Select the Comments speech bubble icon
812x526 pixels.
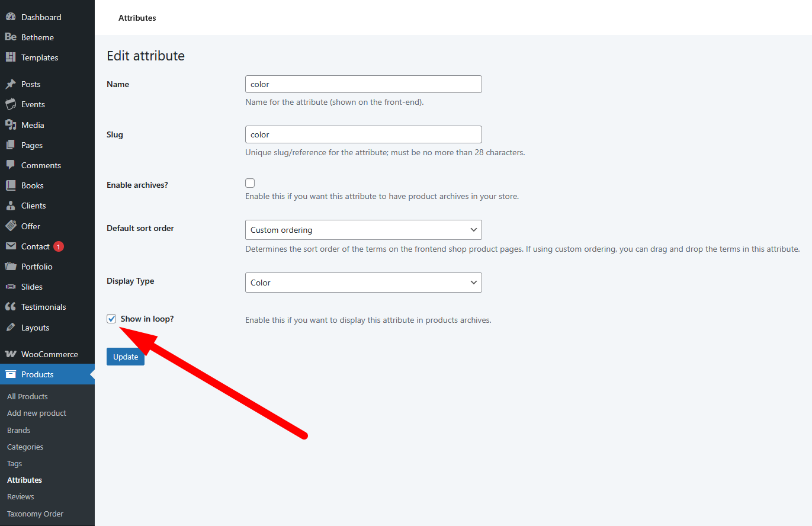pyautogui.click(x=11, y=165)
